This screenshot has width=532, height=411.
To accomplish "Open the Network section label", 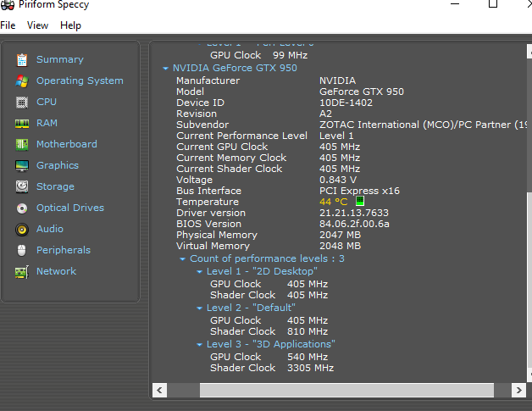I will click(x=56, y=271).
